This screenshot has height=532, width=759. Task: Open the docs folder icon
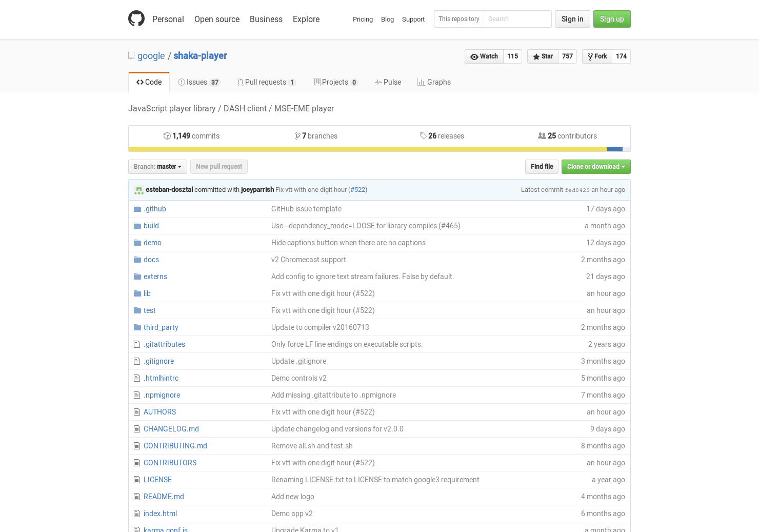click(x=137, y=260)
